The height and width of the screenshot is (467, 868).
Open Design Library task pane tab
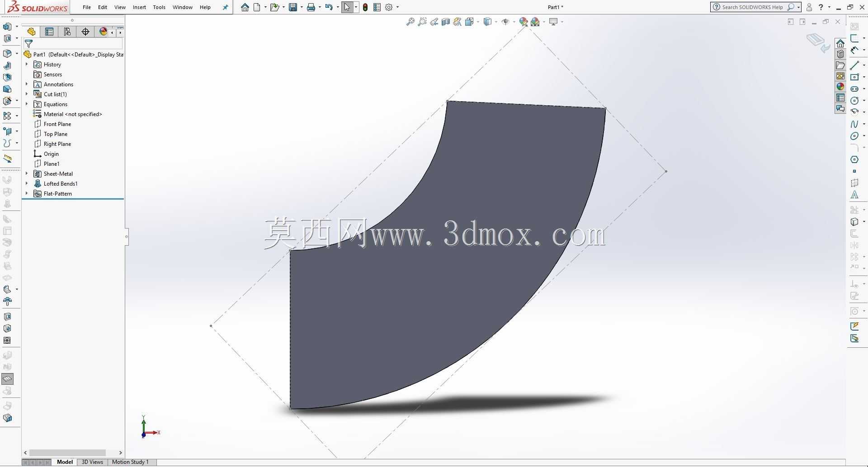(840, 54)
